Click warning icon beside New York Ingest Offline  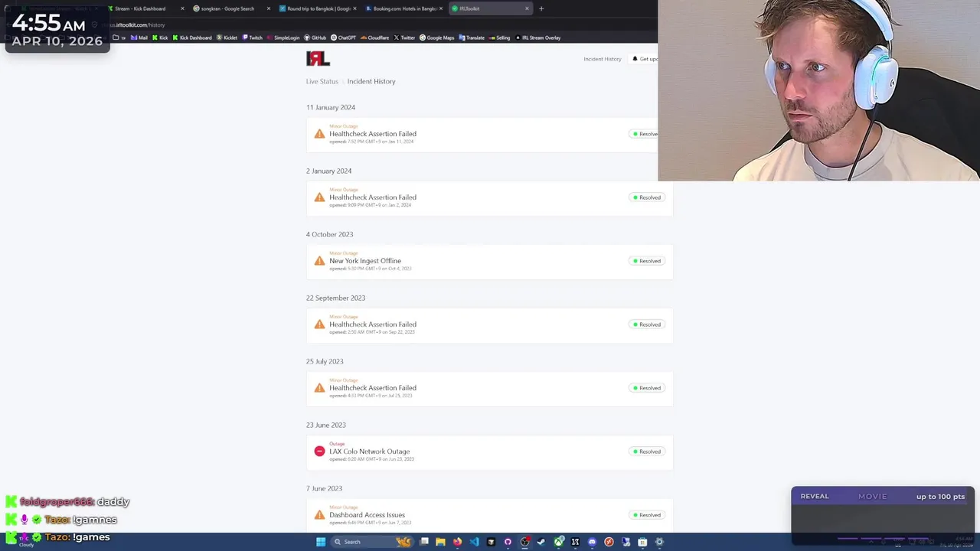[x=319, y=261]
